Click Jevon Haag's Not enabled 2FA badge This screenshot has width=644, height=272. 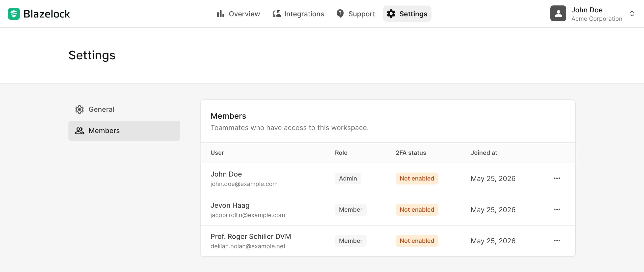417,210
